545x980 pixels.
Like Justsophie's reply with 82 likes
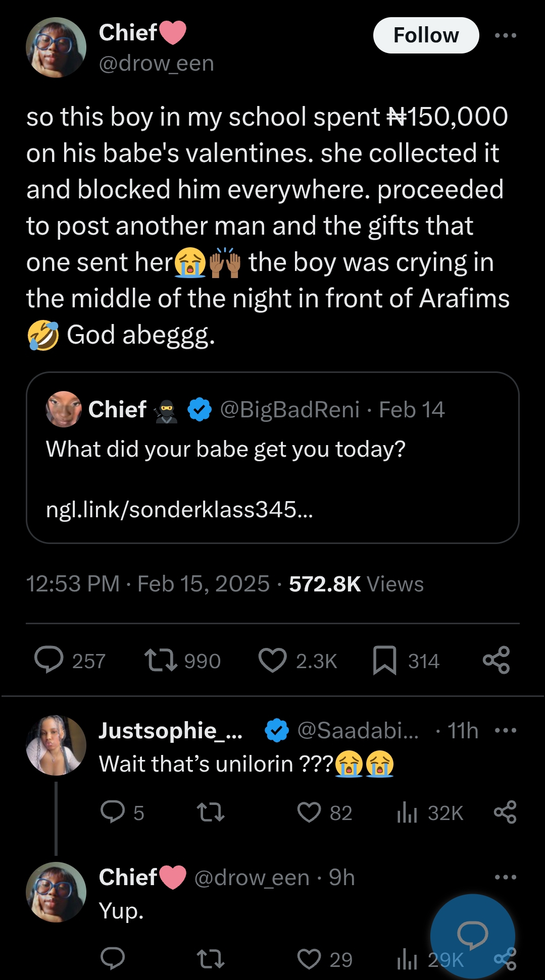coord(309,812)
